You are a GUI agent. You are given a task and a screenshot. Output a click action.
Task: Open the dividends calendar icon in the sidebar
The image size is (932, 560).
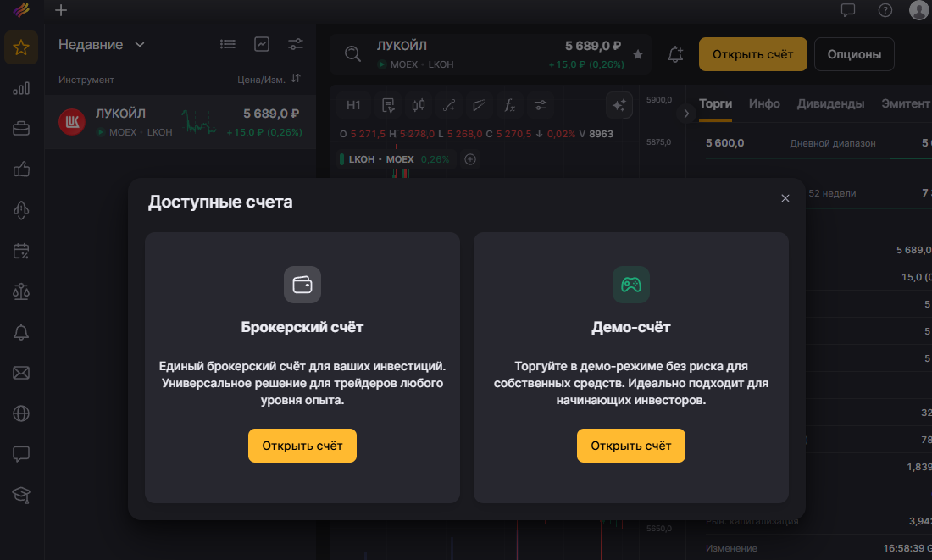pyautogui.click(x=21, y=251)
